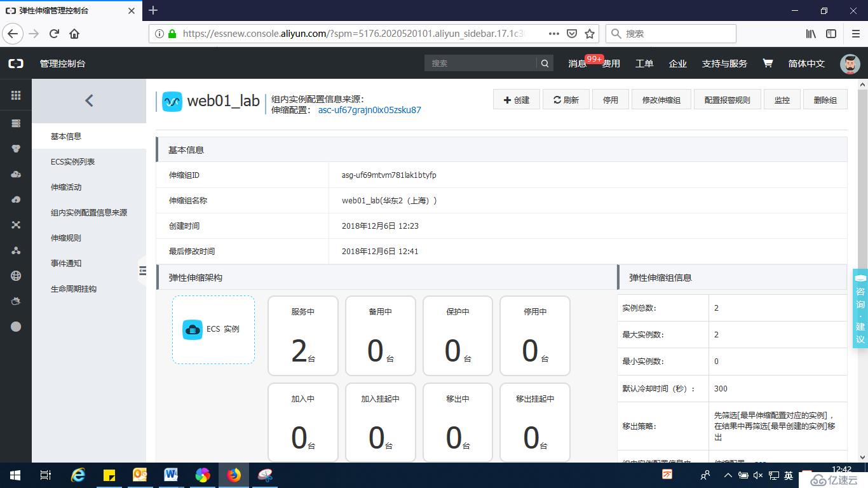Open the Pocket save icon in the address bar
Screen dimensions: 868x488
coord(572,34)
